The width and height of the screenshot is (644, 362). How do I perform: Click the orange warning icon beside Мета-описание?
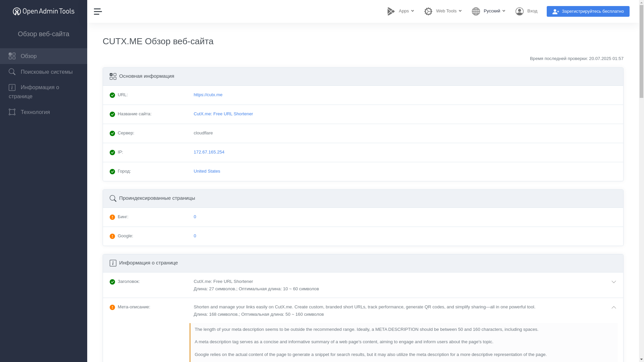[x=112, y=307]
